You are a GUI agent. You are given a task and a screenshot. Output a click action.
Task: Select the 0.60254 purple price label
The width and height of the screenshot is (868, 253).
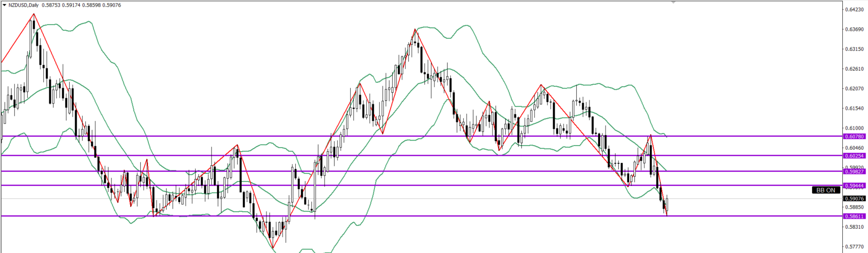(854, 156)
